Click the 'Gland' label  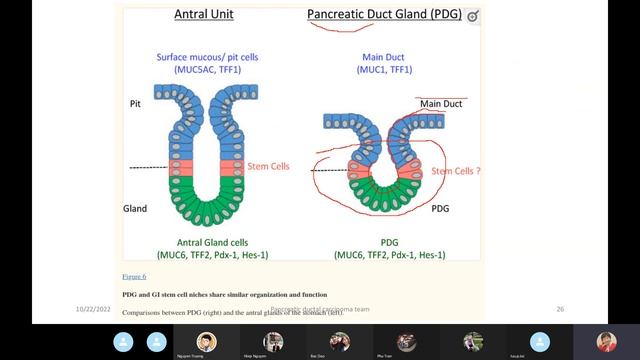tap(135, 209)
